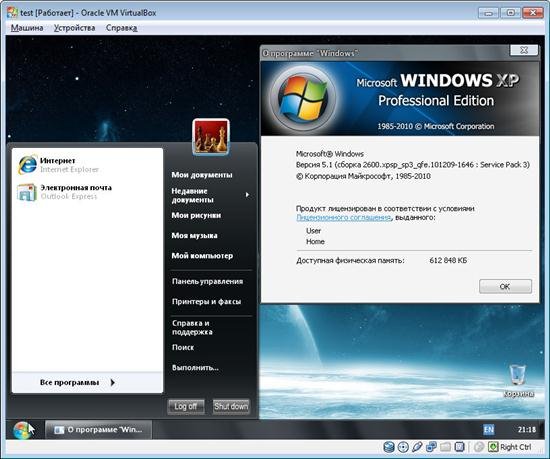Close the О программе Windows dialog
Screen dimensions: 550x459
[x=523, y=50]
